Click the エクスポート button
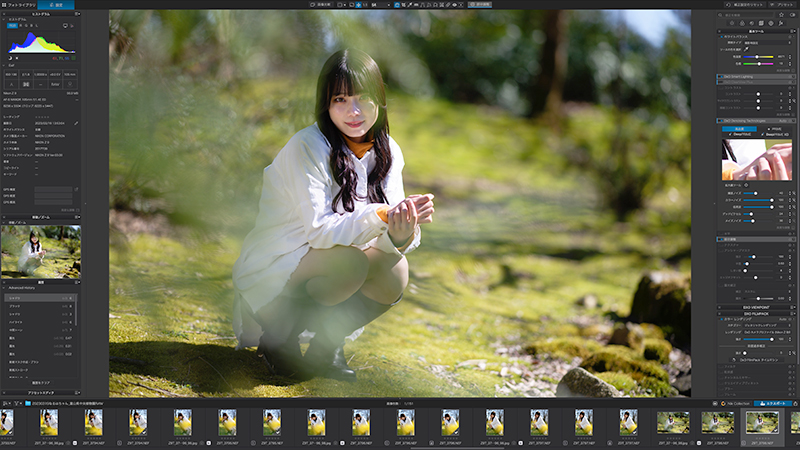 point(772,403)
